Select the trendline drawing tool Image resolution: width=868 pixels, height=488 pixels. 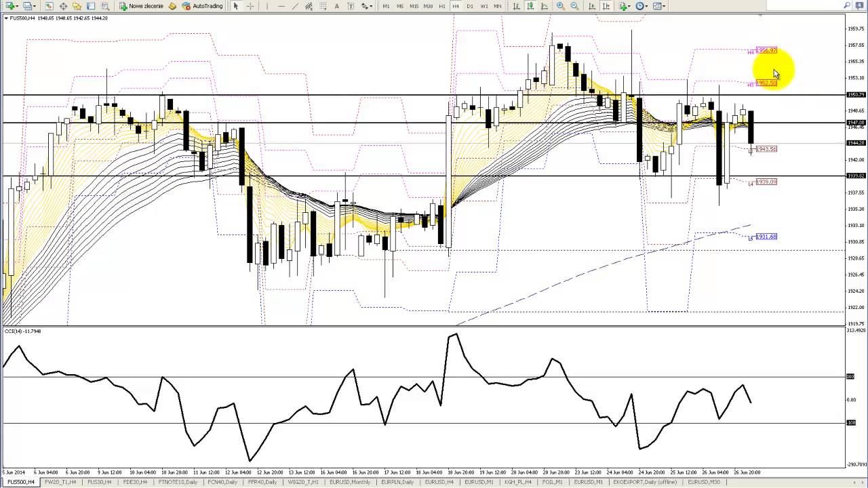295,6
